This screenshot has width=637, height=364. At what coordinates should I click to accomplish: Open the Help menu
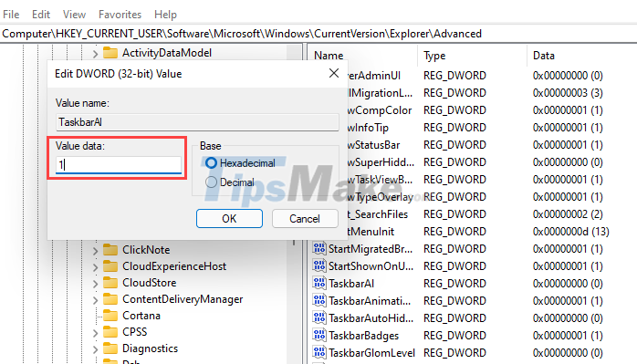[165, 15]
